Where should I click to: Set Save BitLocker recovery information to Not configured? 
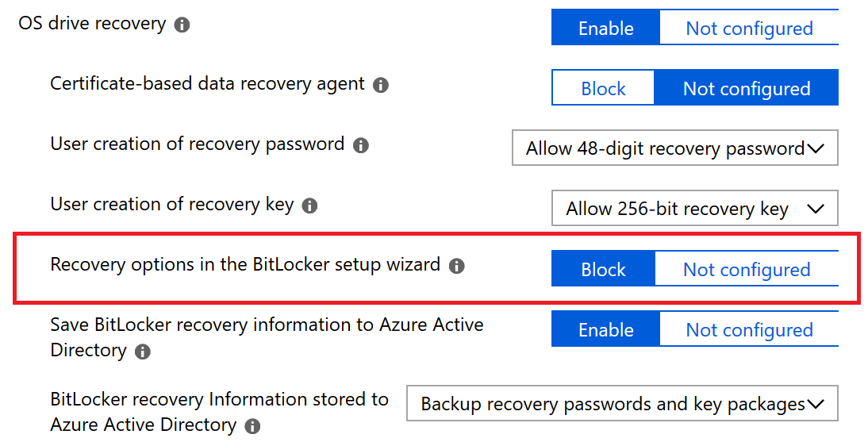point(749,329)
